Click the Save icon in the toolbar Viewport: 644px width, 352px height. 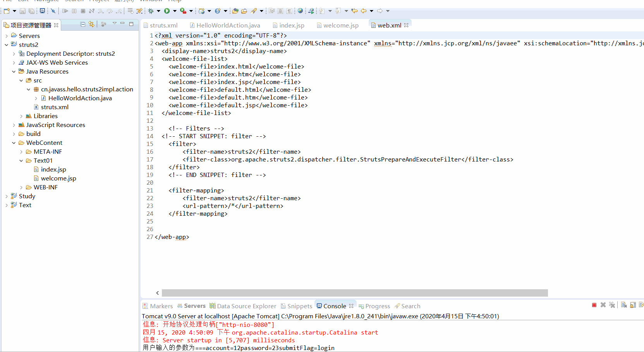click(x=22, y=11)
